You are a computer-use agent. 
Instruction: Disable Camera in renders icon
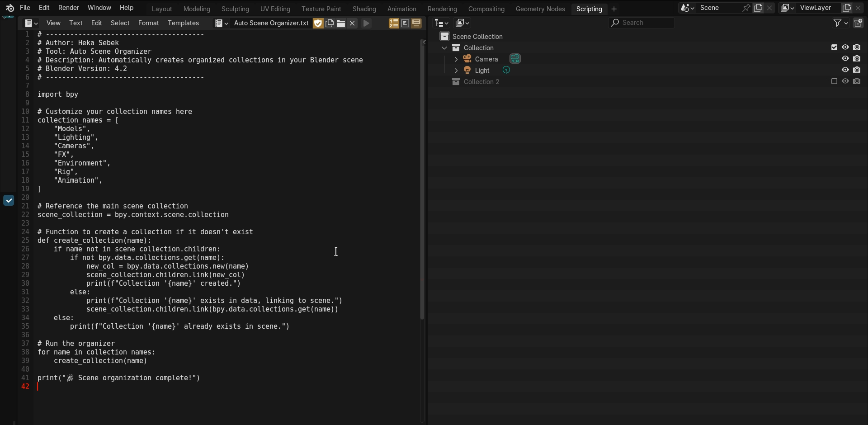coord(857,58)
